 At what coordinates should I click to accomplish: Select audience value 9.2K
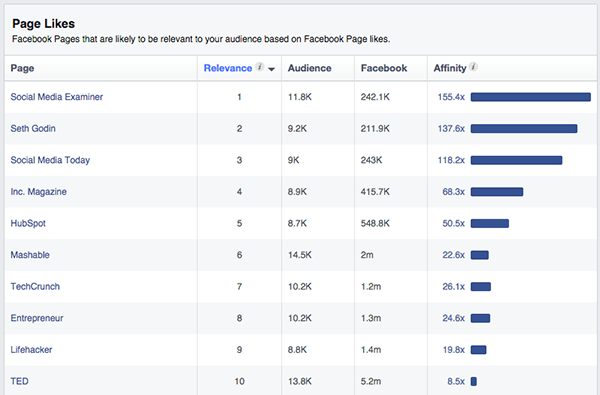point(297,129)
